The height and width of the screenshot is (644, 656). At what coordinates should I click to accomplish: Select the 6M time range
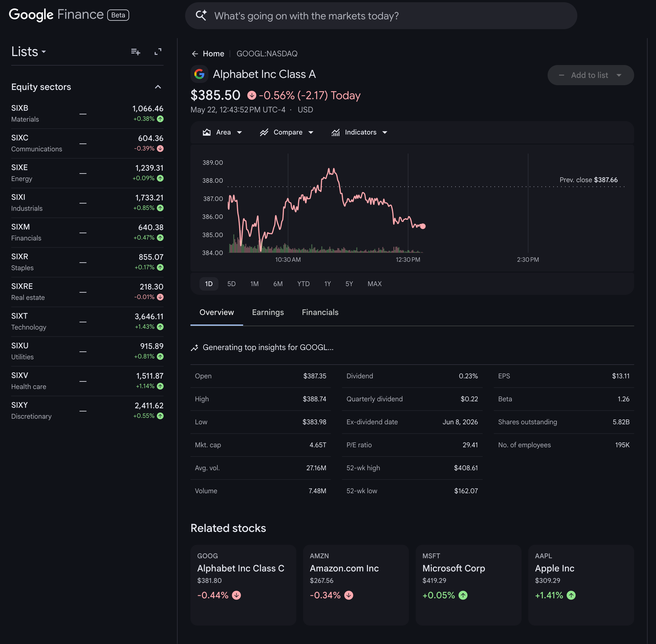coord(278,284)
